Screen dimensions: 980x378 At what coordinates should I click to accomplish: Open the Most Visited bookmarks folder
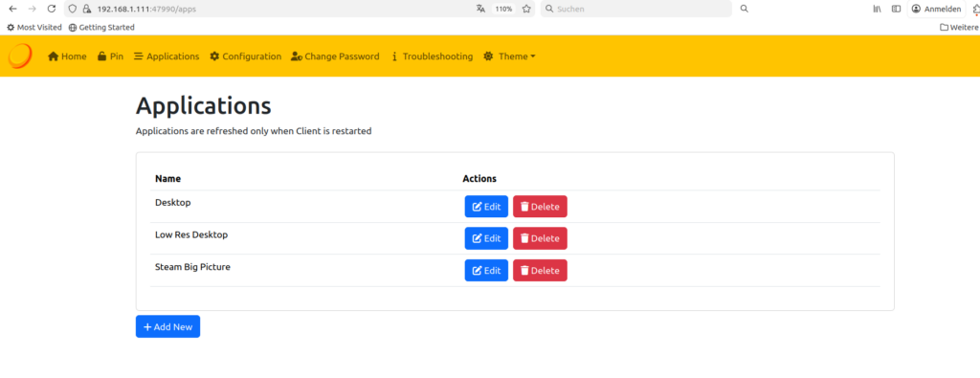click(x=34, y=28)
